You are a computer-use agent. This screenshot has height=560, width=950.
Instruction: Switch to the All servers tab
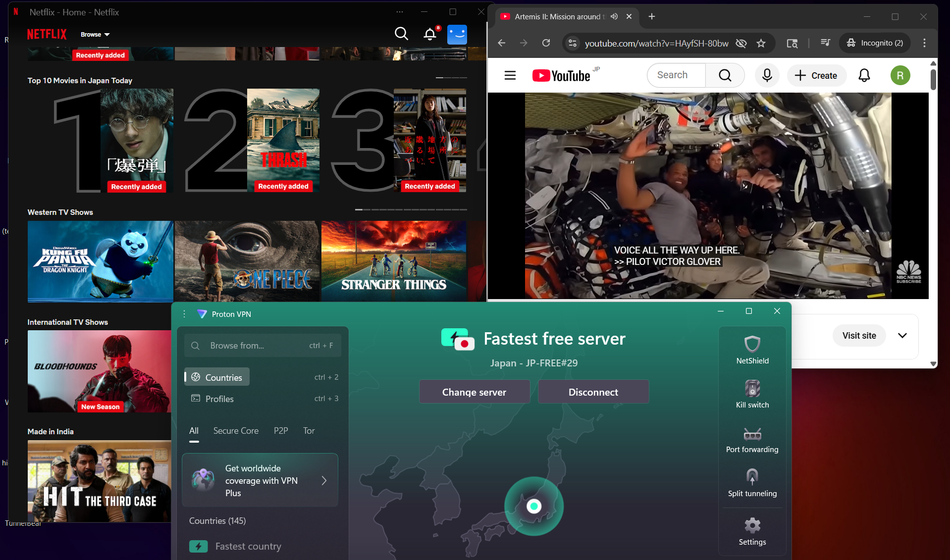pyautogui.click(x=194, y=431)
